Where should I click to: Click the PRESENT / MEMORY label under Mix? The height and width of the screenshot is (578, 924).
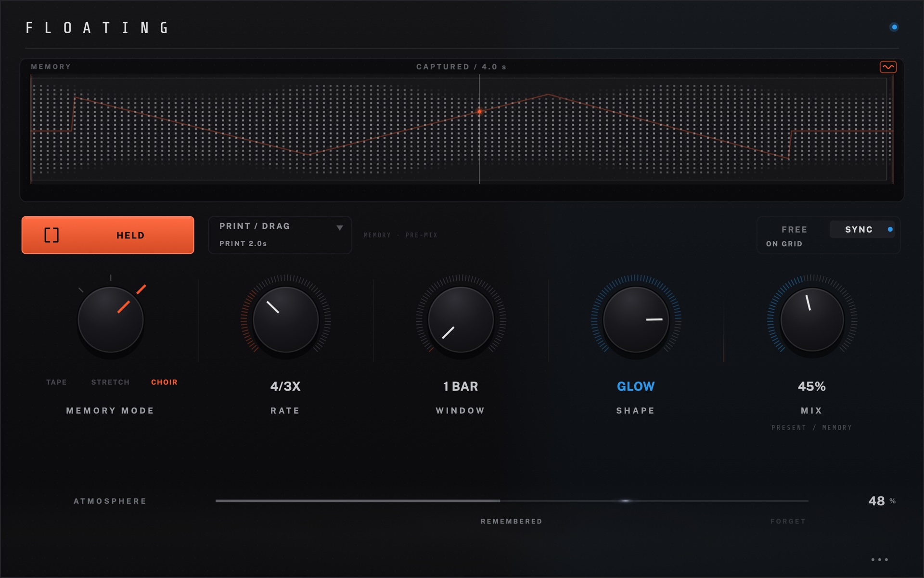coord(812,428)
